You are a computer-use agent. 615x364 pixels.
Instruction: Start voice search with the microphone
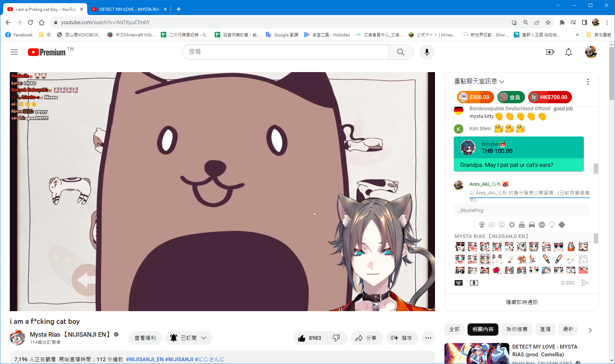427,52
